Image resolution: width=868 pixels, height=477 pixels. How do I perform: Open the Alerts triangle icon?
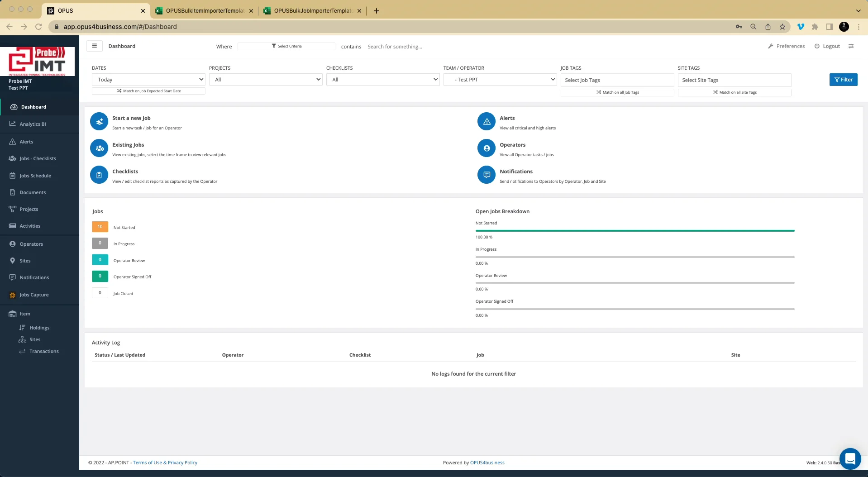click(486, 121)
